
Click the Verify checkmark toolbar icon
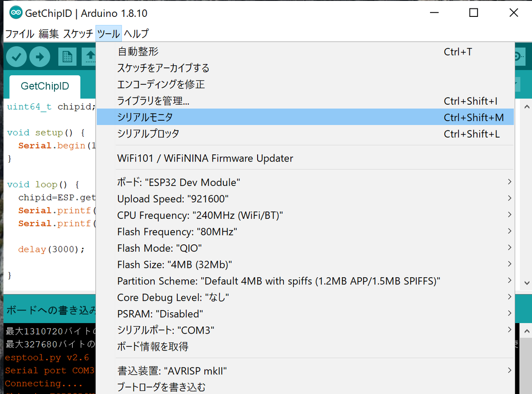click(16, 56)
